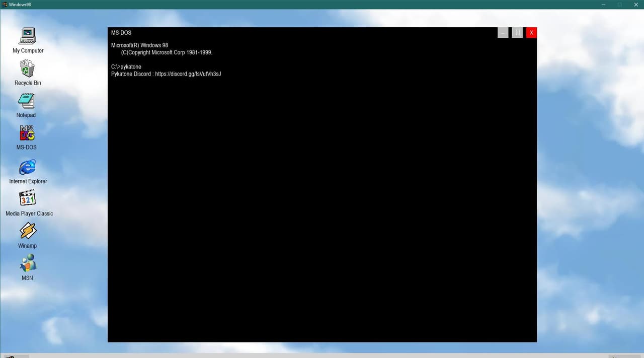644x358 pixels.
Task: Click the MSN messenger icon
Action: tap(28, 263)
